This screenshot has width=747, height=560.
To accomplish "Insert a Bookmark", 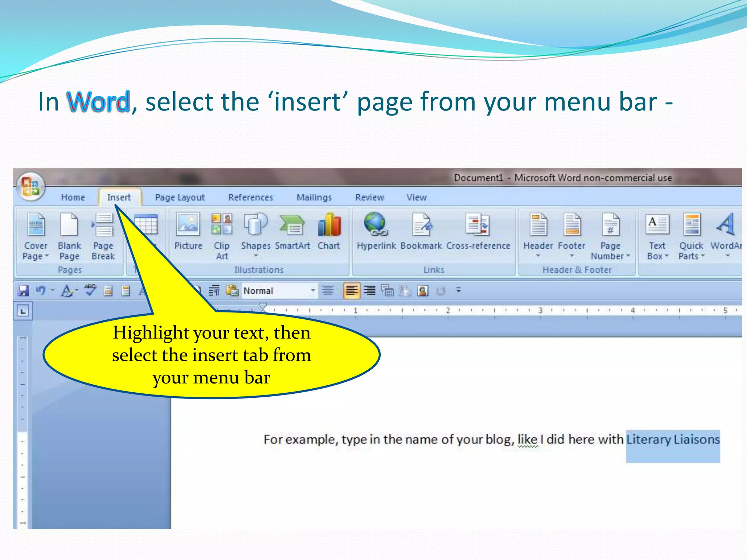I will [421, 232].
